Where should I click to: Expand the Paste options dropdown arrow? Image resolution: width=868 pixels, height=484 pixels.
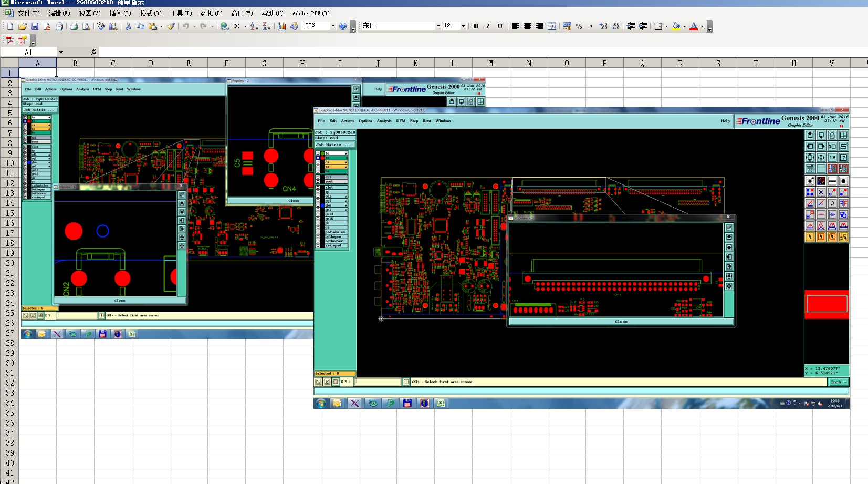tap(161, 26)
